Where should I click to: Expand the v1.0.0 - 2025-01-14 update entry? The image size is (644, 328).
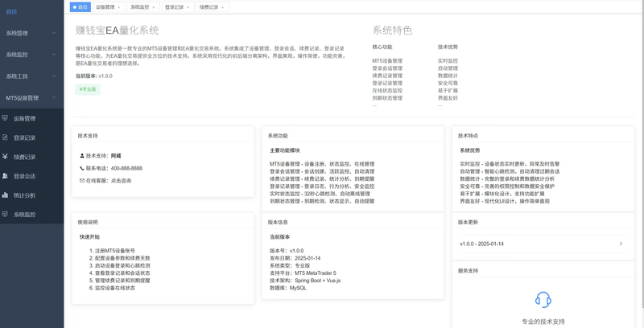pos(620,243)
